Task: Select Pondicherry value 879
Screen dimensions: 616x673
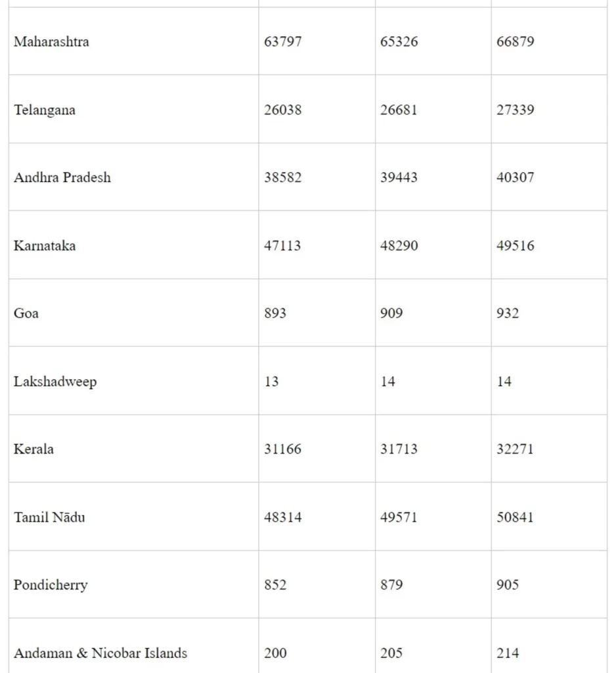Action: click(391, 585)
